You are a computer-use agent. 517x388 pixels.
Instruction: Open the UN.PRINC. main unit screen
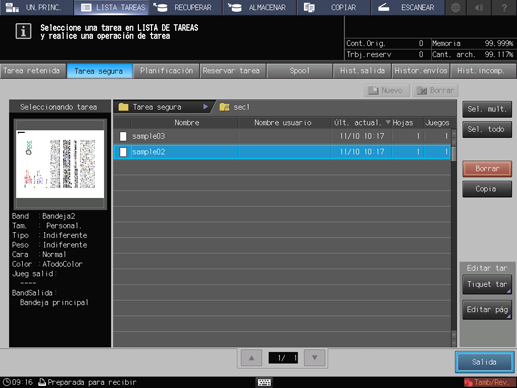click(x=37, y=7)
